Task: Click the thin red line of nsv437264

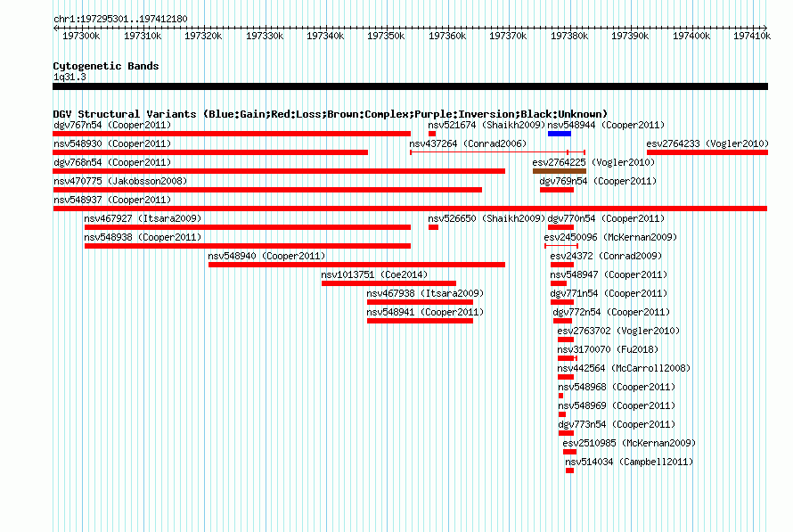Action: (498, 152)
